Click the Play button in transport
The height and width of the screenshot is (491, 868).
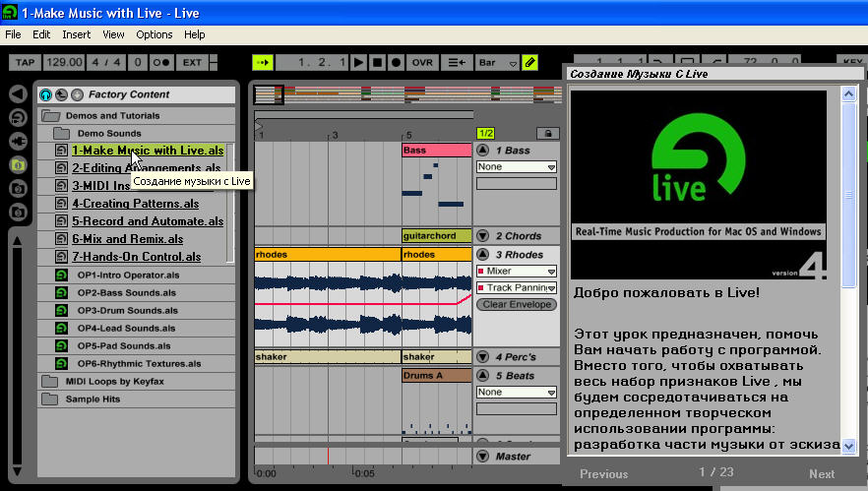(358, 63)
